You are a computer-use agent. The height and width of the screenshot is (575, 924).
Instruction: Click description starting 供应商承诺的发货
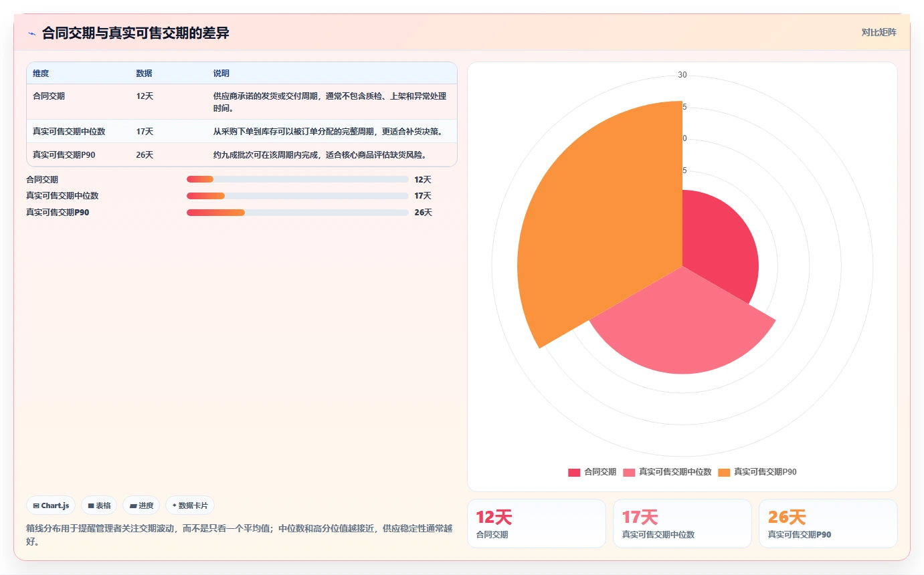[x=330, y=102]
